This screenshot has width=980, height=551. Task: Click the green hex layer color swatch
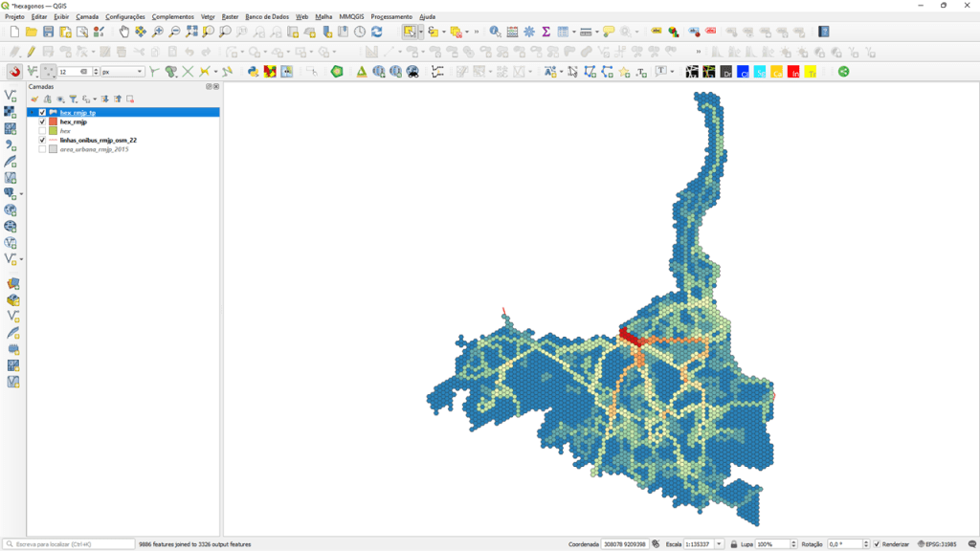[x=54, y=131]
